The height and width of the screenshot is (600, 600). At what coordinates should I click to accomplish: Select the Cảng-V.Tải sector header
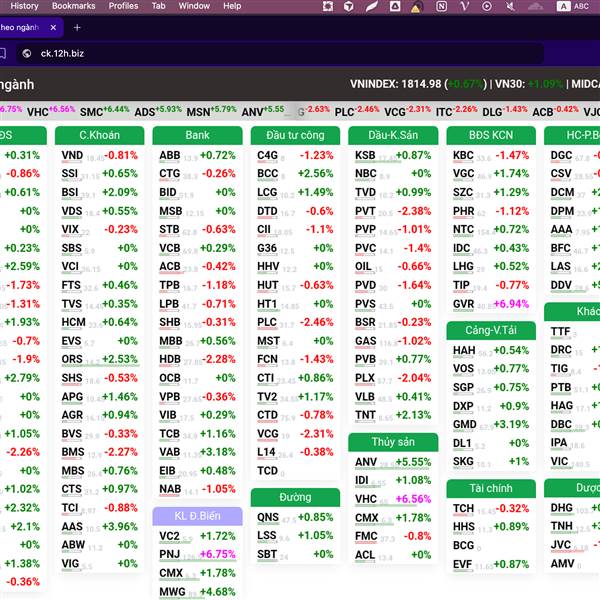coord(491,331)
